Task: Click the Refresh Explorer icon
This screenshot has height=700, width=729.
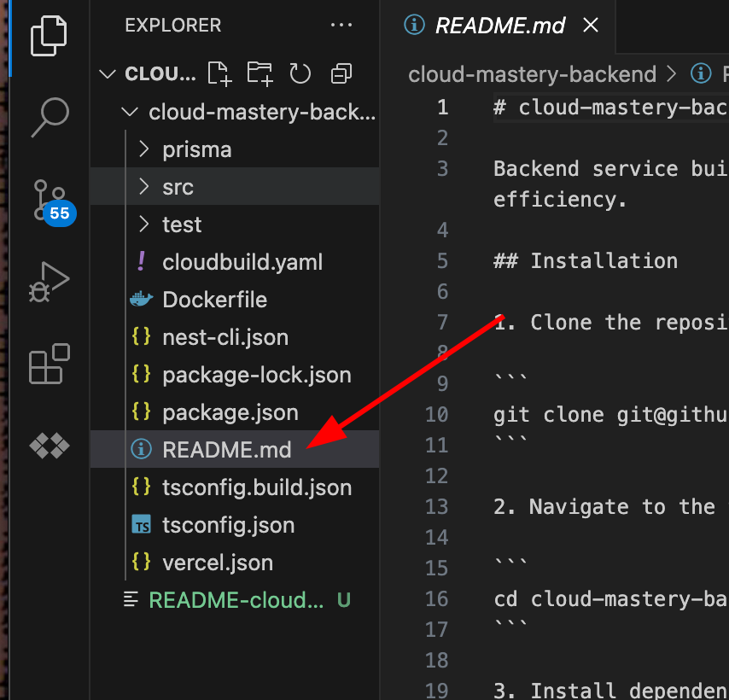Action: coord(300,73)
